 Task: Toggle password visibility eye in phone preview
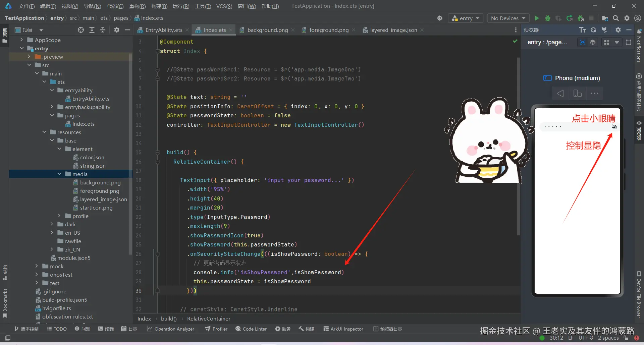tap(614, 127)
